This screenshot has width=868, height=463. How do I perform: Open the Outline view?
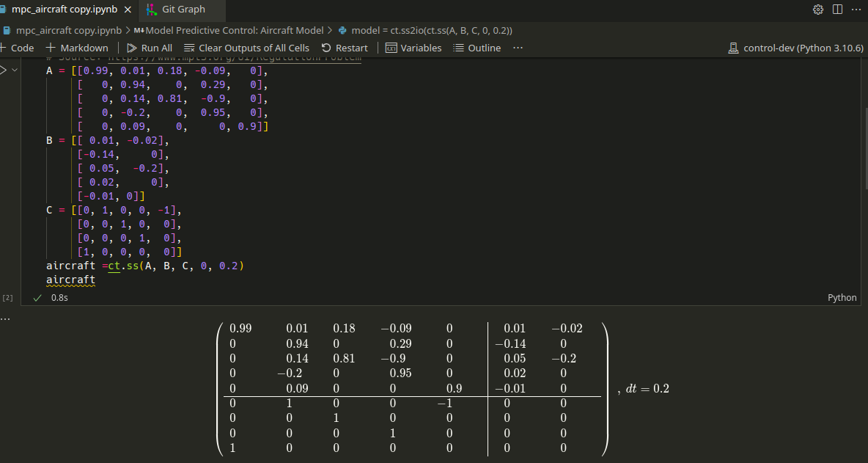477,47
